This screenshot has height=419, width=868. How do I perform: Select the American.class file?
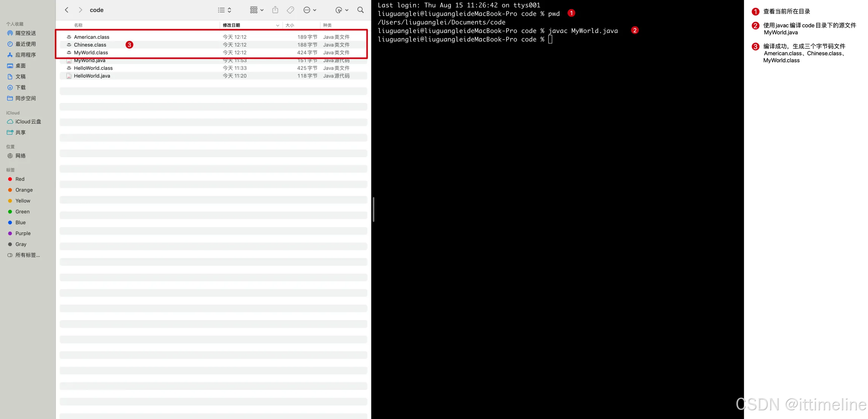coord(92,37)
